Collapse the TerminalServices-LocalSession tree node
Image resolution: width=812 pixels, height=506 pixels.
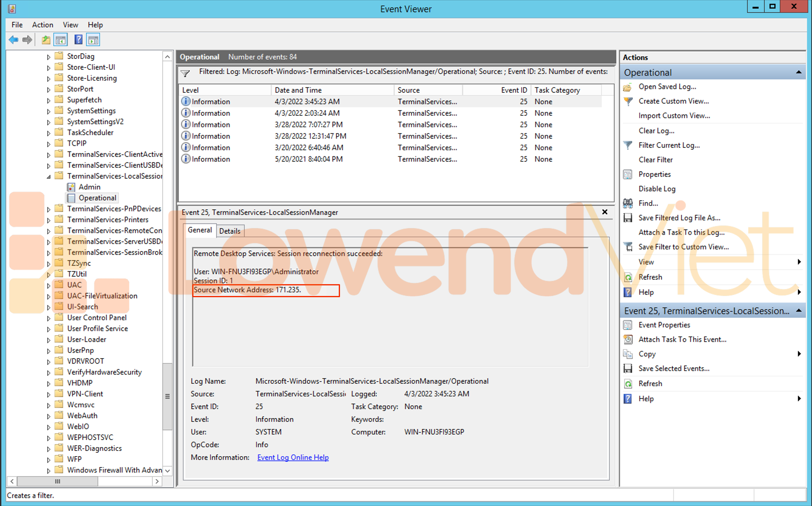coord(48,176)
